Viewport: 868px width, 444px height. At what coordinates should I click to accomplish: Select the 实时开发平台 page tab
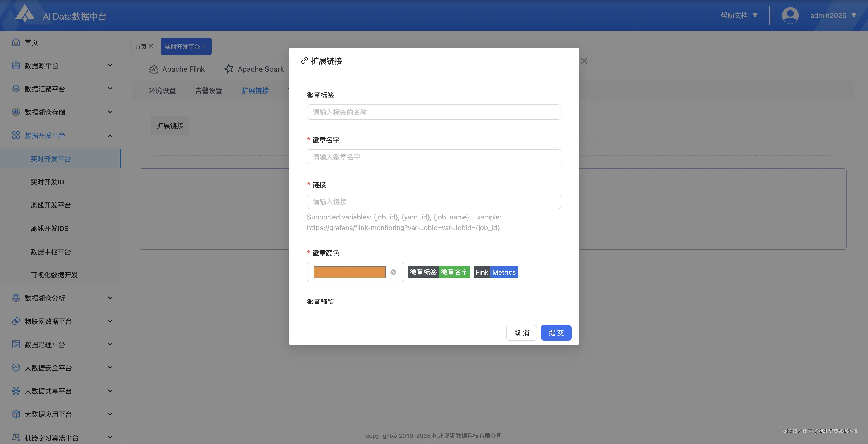pyautogui.click(x=182, y=46)
